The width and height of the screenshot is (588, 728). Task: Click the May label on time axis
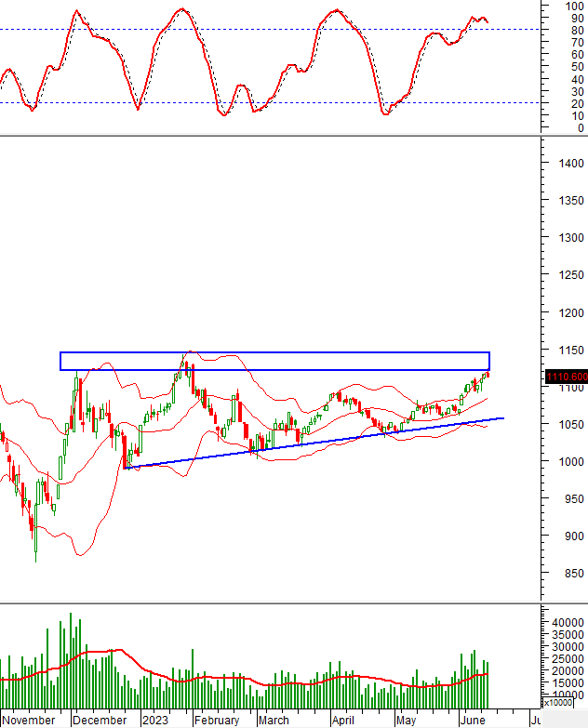pyautogui.click(x=405, y=720)
